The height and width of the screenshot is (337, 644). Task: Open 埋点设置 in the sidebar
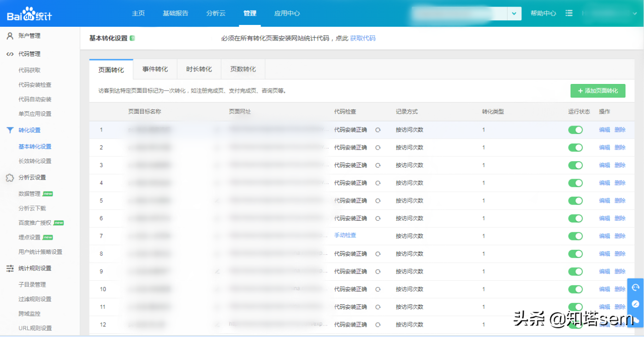click(30, 237)
